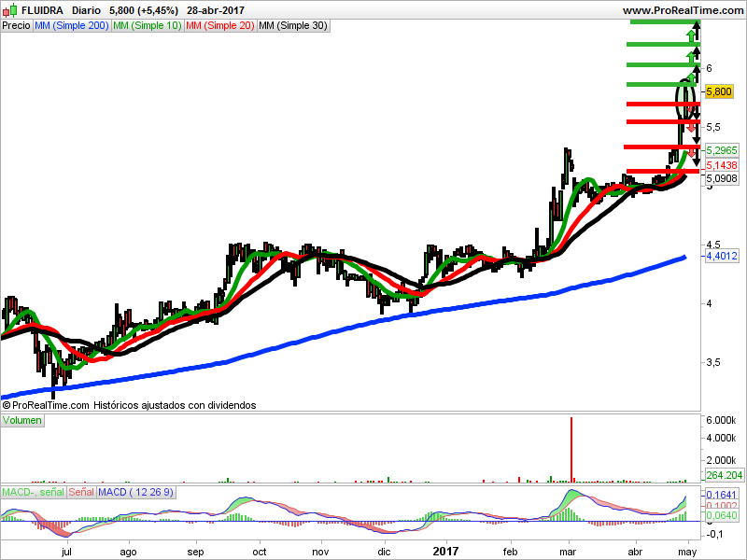Click the nov month on the time axis
Image resolution: width=747 pixels, height=560 pixels.
tap(320, 552)
